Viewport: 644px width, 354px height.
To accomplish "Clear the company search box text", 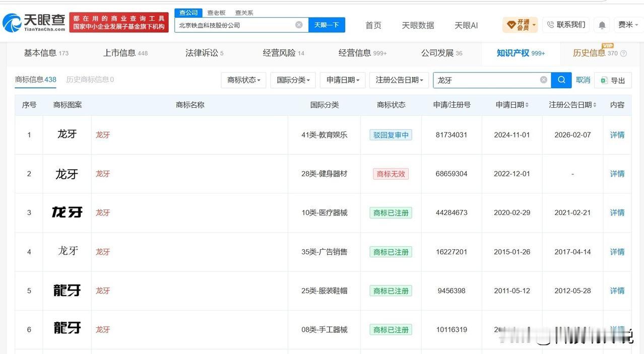I will 299,25.
